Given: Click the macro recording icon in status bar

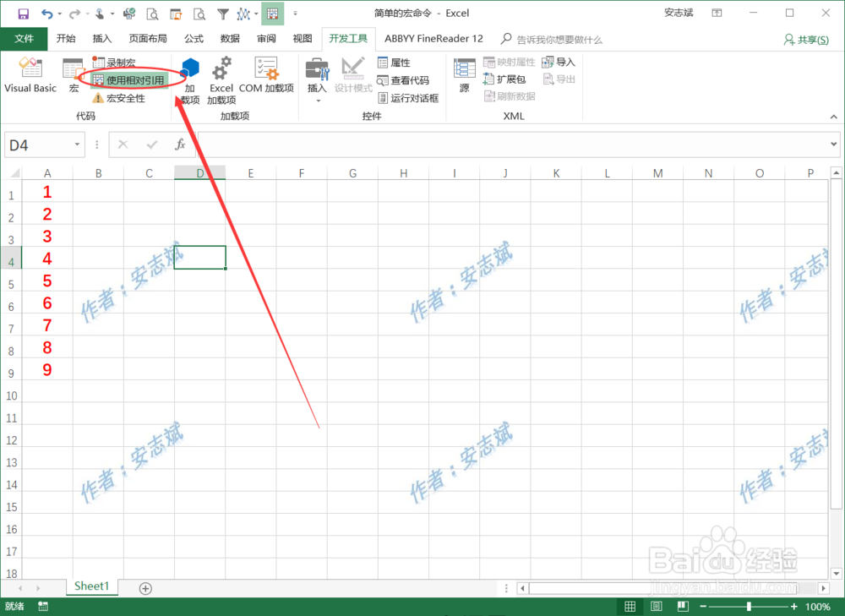Looking at the screenshot, I should [x=43, y=607].
